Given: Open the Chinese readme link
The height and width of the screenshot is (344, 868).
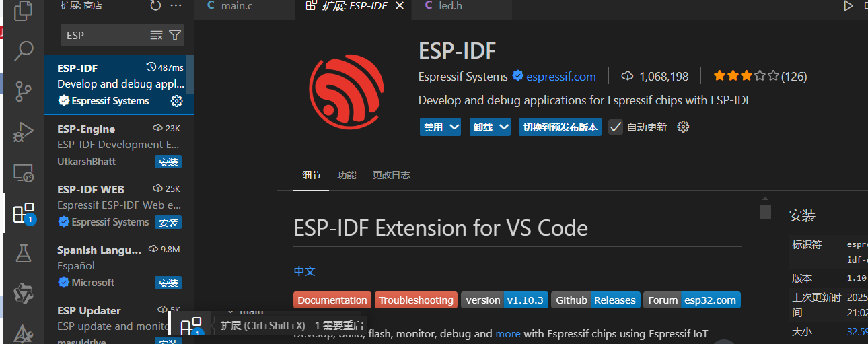Looking at the screenshot, I should pyautogui.click(x=305, y=271).
